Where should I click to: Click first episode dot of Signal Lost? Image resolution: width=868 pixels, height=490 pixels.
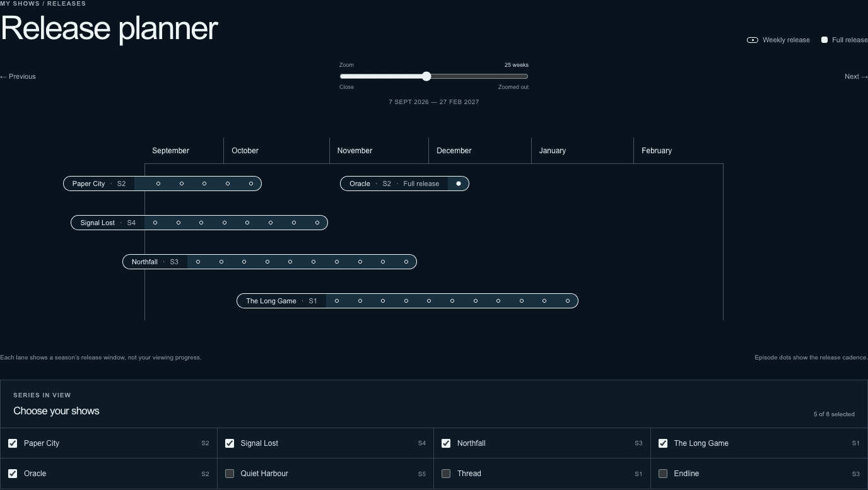pos(155,223)
